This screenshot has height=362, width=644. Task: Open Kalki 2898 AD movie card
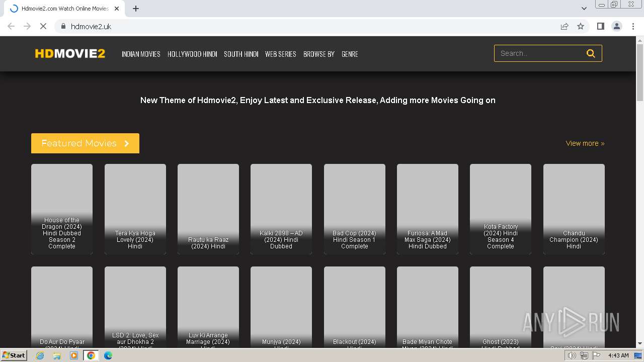point(281,209)
